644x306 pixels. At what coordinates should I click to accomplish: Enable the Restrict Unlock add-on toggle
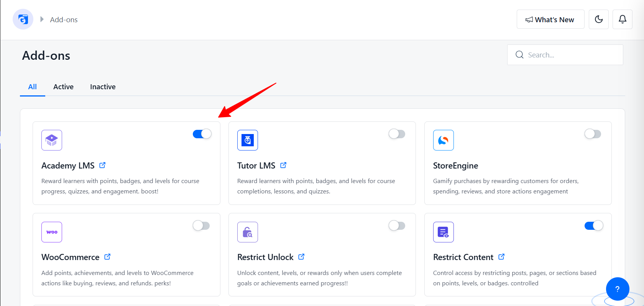pyautogui.click(x=397, y=226)
